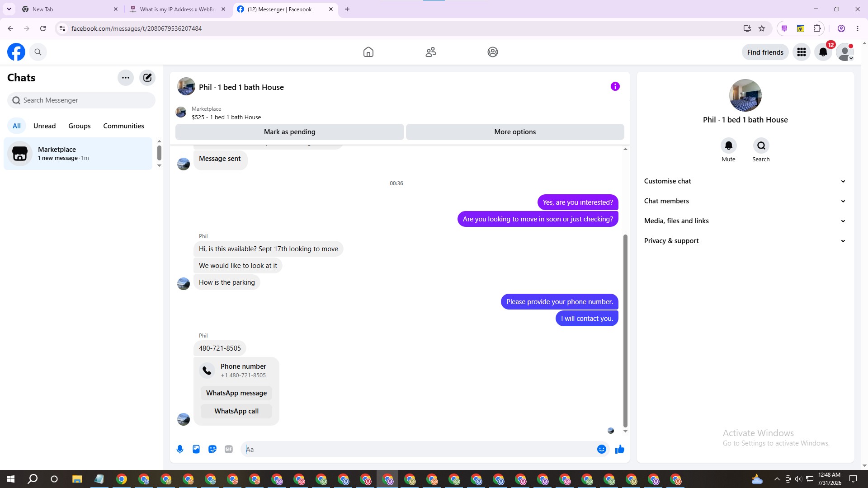Select the Groups chats filter
Screen dimensions: 868x488
click(x=80, y=126)
